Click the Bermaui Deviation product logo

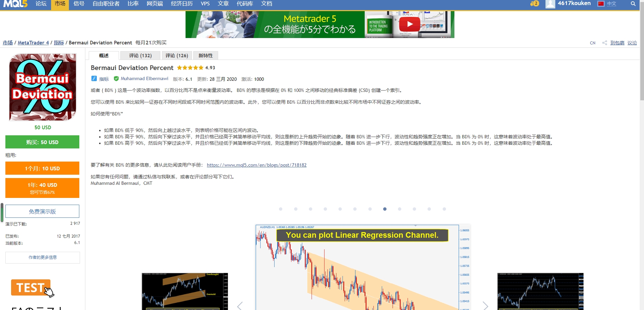[x=43, y=87]
